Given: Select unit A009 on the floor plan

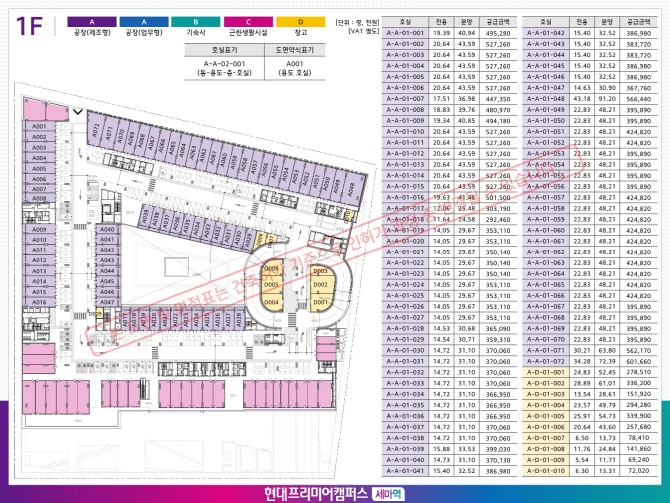Looking at the screenshot, I should (39, 229).
